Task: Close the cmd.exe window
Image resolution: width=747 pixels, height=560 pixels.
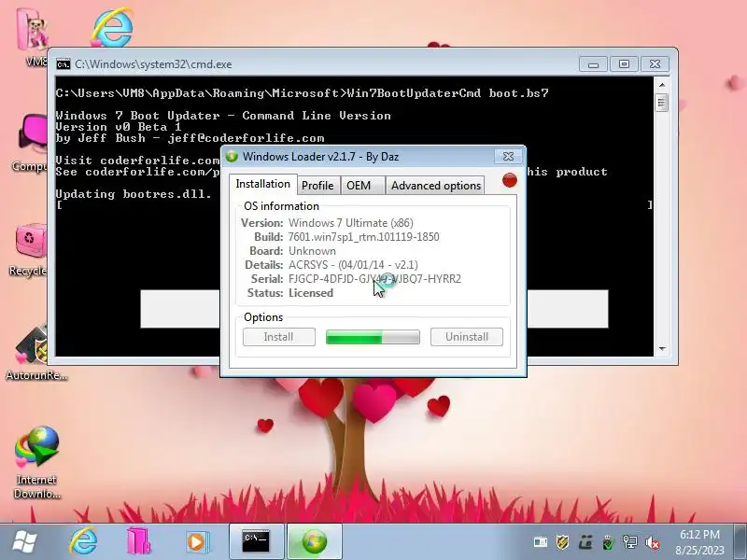Action: pyautogui.click(x=655, y=64)
